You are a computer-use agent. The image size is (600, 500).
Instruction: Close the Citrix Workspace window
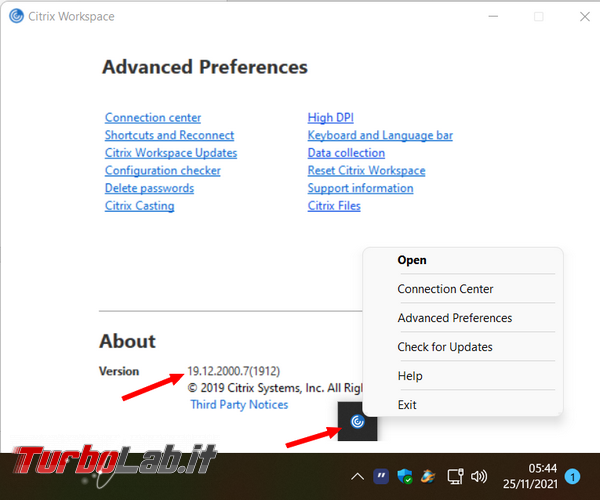(585, 16)
